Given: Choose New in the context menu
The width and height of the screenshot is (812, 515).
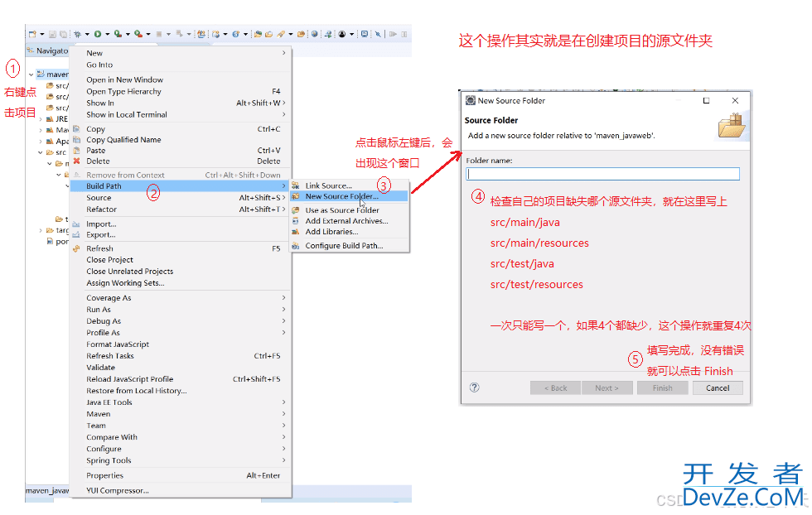Looking at the screenshot, I should coord(181,53).
